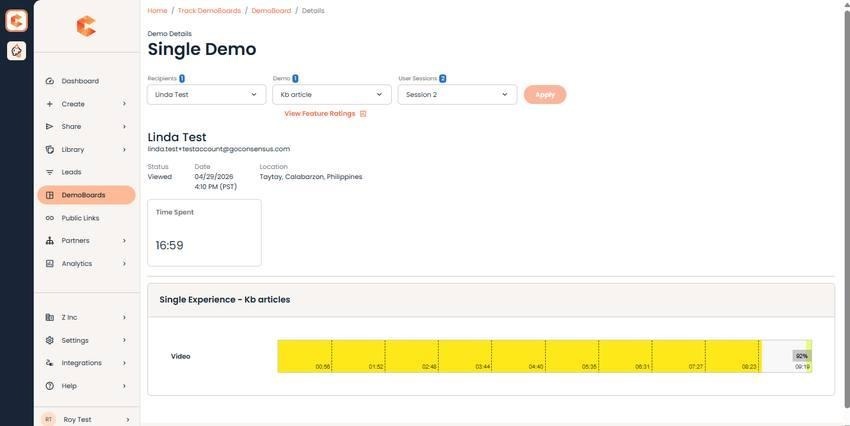
Task: Click the Help question mark icon
Action: click(50, 386)
